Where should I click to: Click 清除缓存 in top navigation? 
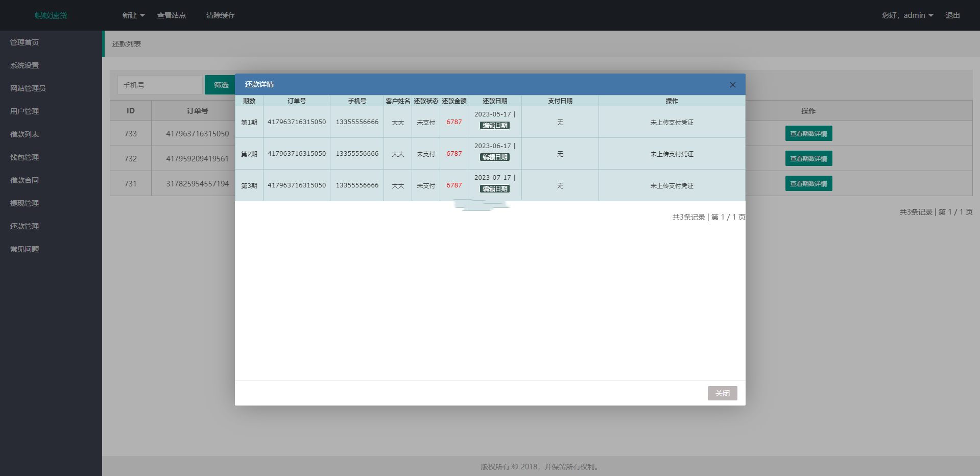221,15
